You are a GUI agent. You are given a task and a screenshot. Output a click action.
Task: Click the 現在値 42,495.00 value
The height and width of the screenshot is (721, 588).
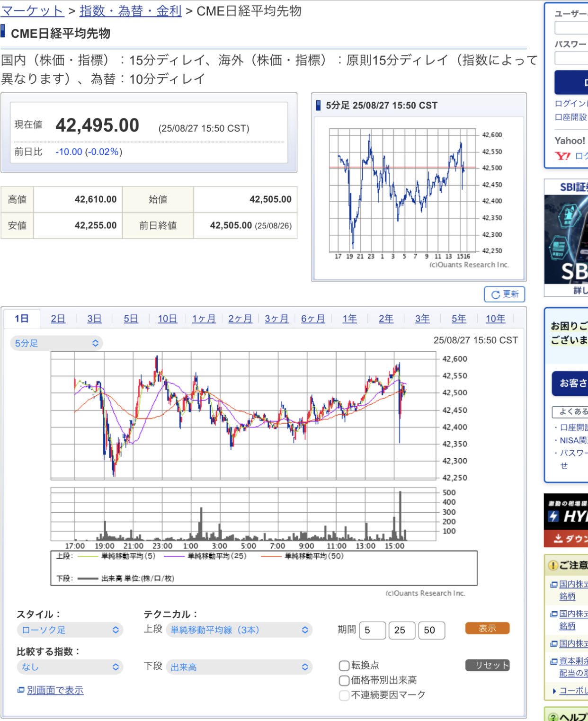(97, 125)
